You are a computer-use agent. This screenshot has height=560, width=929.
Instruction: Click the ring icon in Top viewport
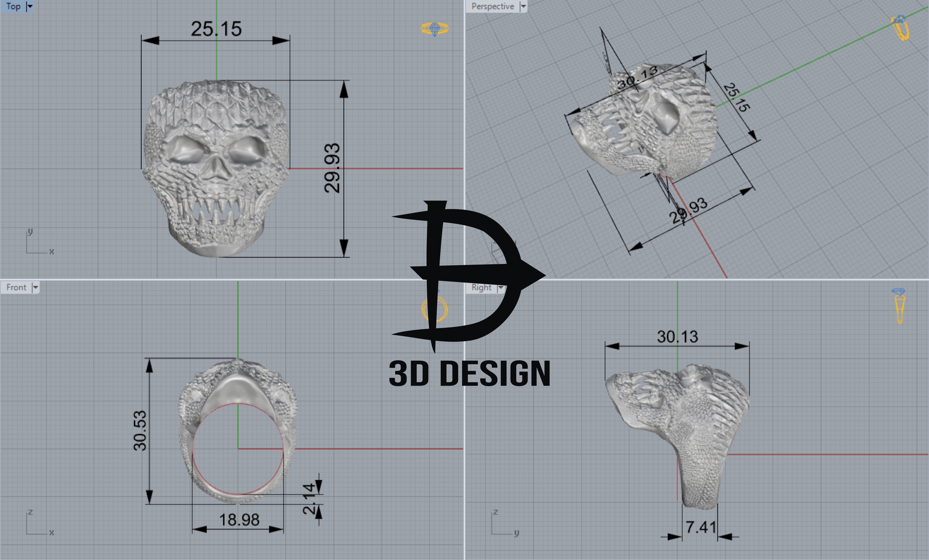point(435,29)
